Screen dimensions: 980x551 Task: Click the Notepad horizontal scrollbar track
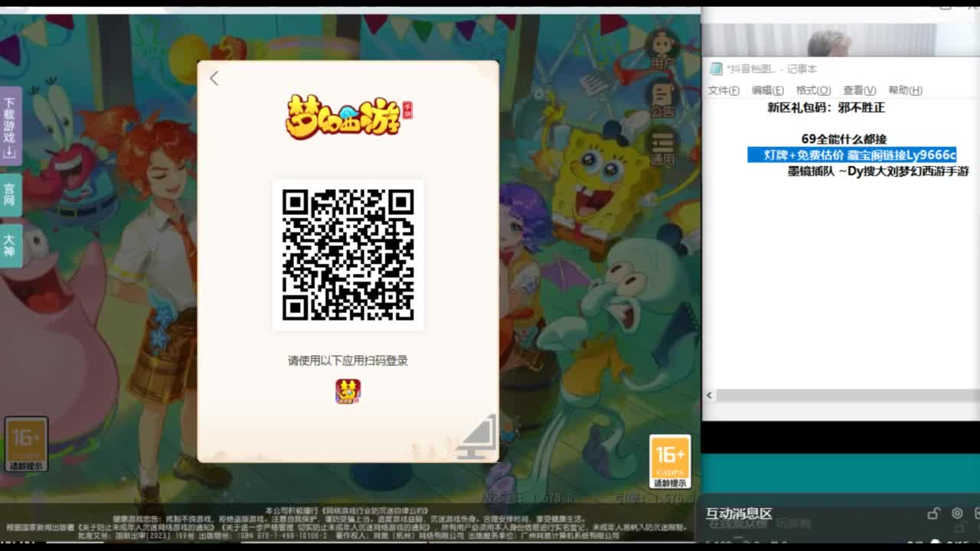point(848,396)
